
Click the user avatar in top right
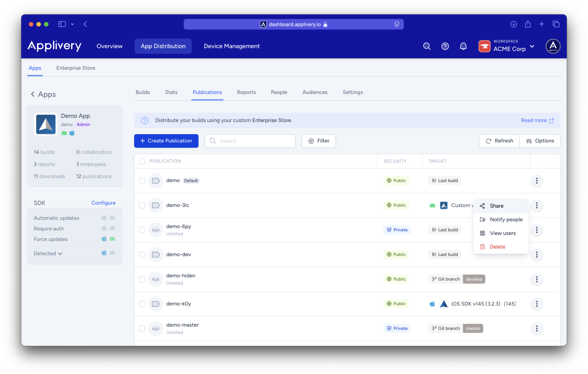point(553,46)
